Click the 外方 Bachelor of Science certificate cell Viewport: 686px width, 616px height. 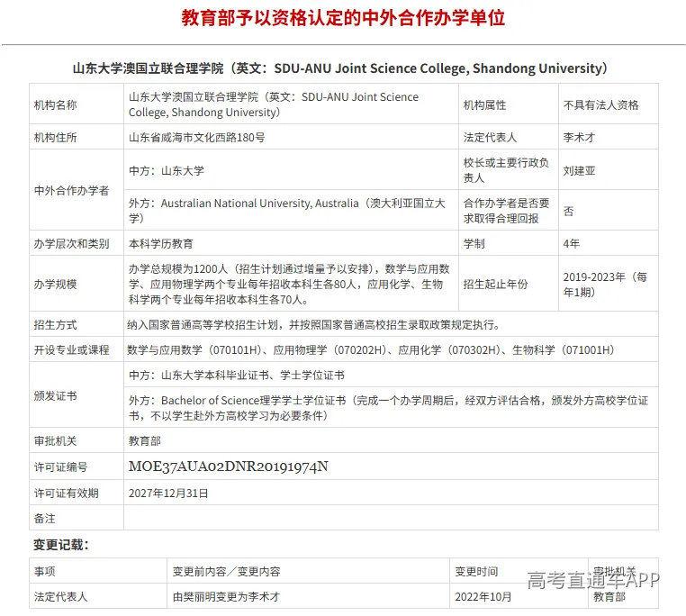[391, 407]
